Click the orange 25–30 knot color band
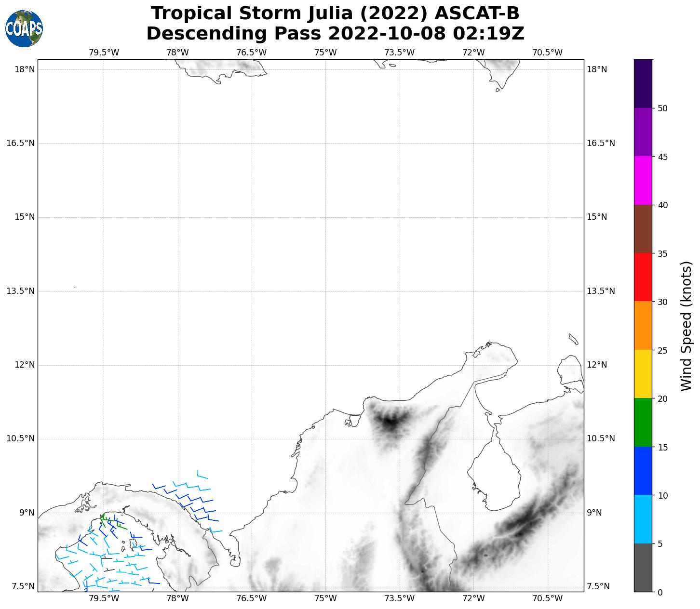 (x=643, y=325)
